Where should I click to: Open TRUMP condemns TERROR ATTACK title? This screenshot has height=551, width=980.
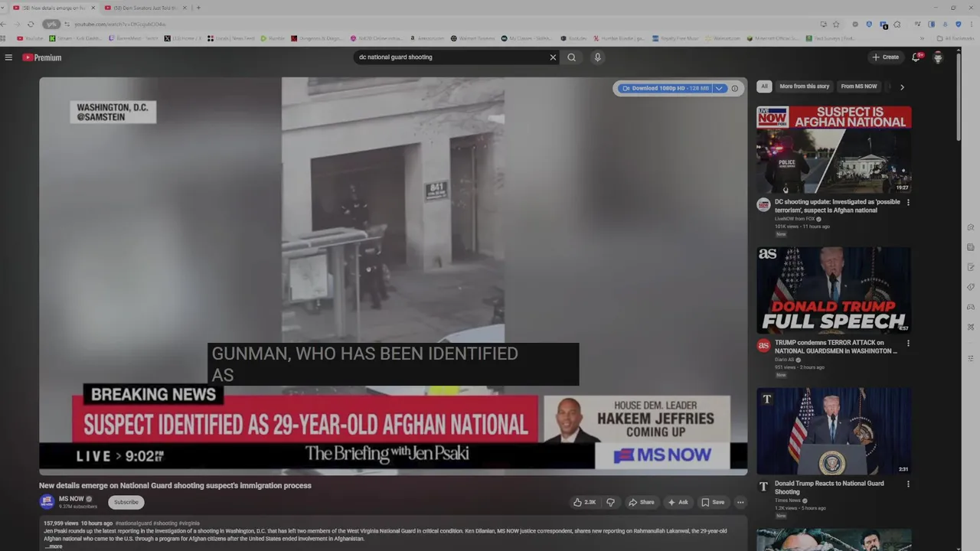(836, 347)
